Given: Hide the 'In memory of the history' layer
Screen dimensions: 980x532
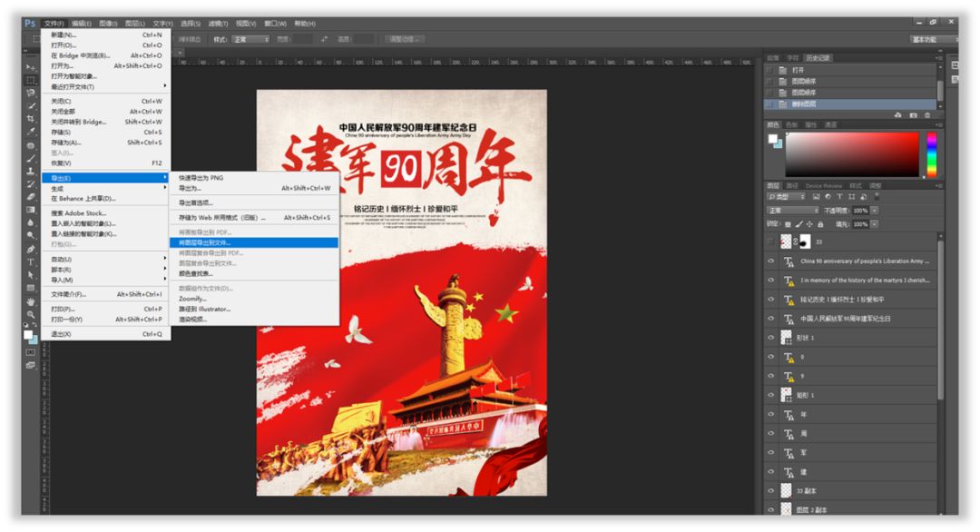Looking at the screenshot, I should pos(770,280).
